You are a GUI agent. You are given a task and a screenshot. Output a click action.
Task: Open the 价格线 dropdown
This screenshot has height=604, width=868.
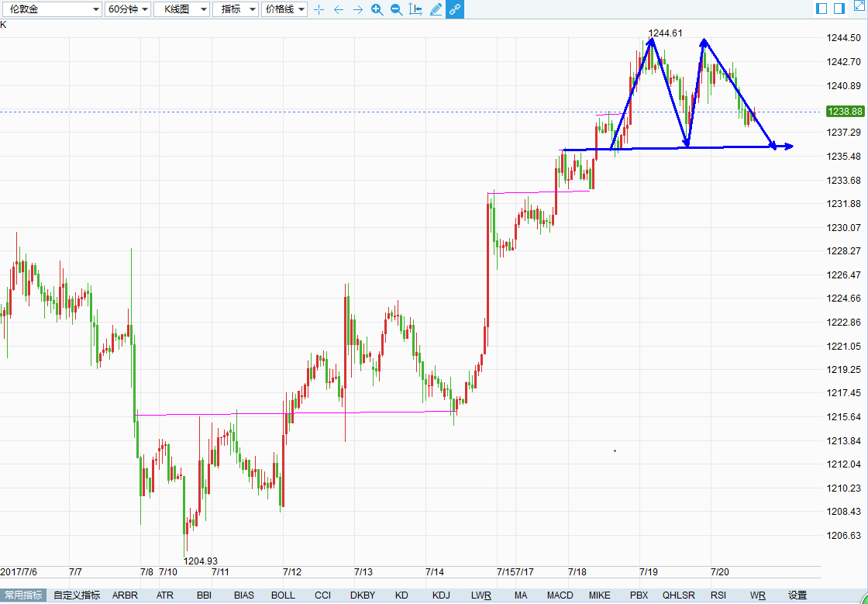click(284, 9)
